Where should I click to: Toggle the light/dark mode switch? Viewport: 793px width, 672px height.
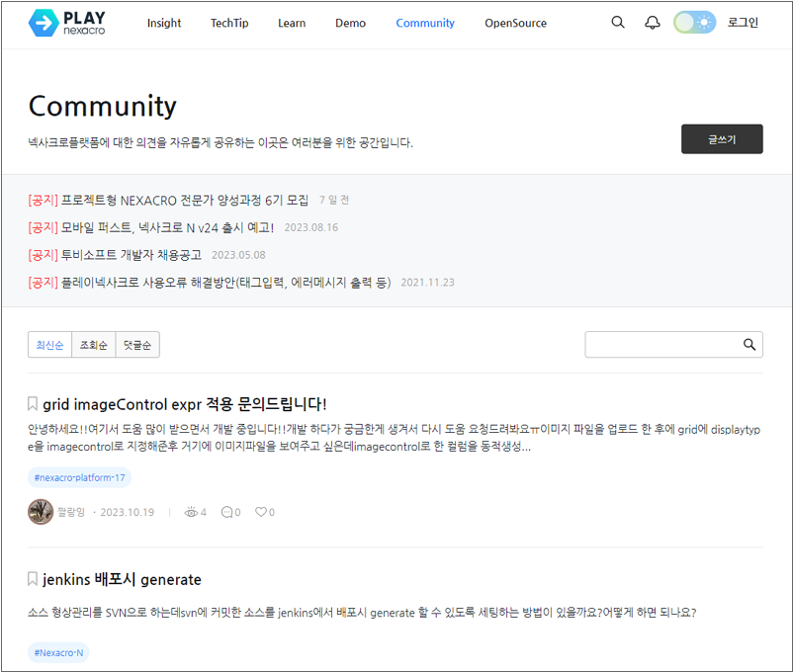(694, 23)
